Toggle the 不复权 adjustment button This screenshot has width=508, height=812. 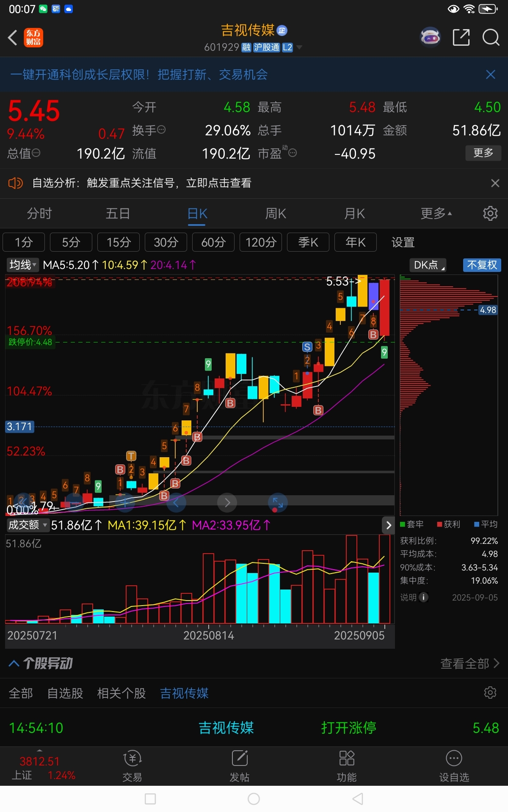pyautogui.click(x=482, y=265)
